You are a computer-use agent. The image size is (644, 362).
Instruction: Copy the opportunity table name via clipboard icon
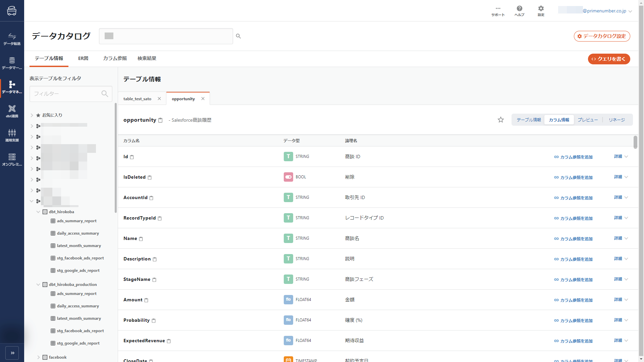point(160,120)
